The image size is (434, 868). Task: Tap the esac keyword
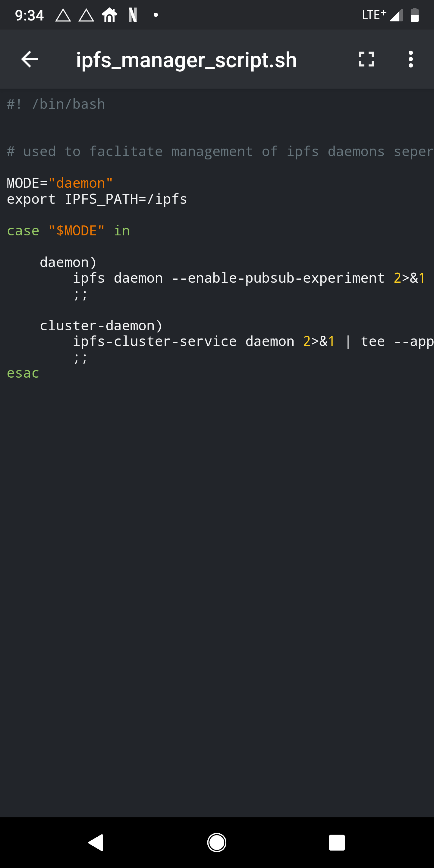(23, 373)
